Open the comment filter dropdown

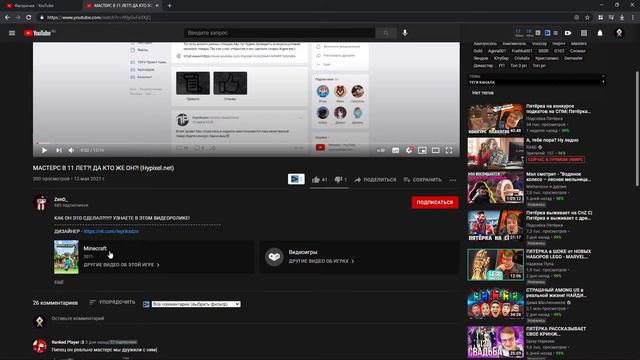click(196, 304)
